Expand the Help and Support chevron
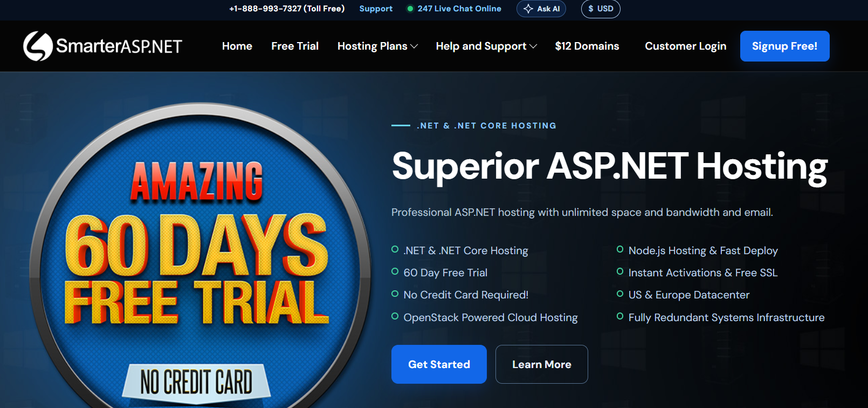 pyautogui.click(x=533, y=46)
